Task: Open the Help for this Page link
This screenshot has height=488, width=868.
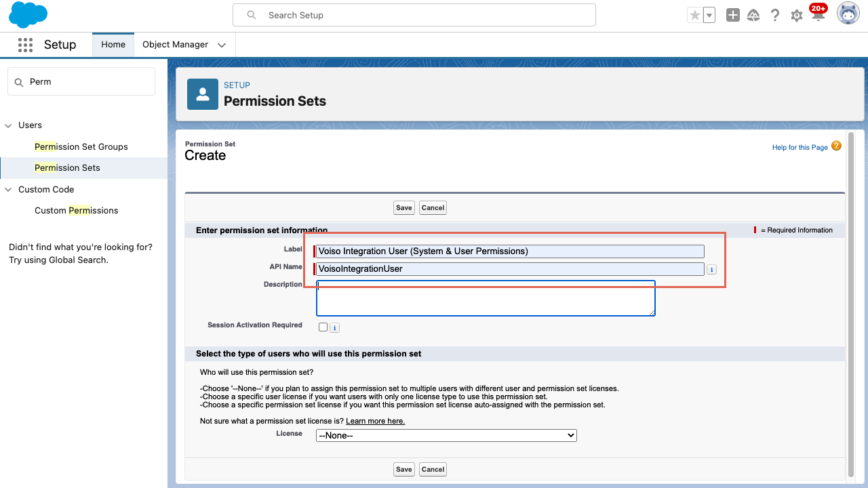Action: click(800, 147)
